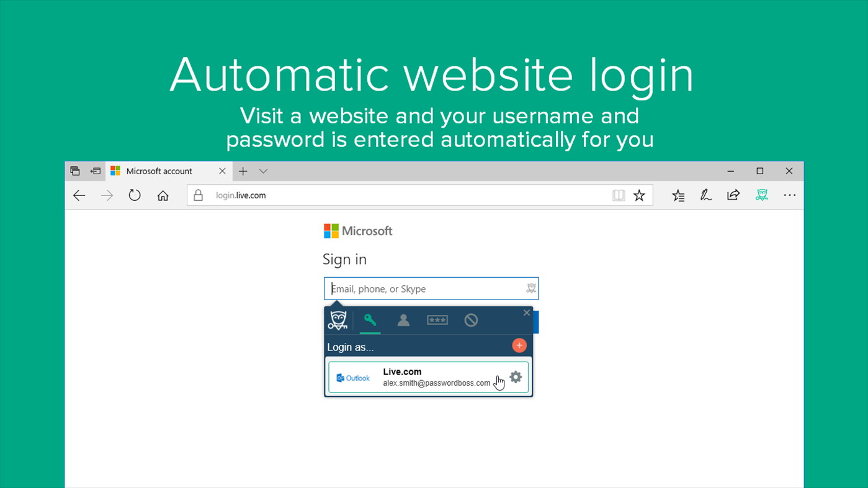Viewport: 868px width, 488px height.
Task: Open the browser more options ellipsis menu
Action: [789, 195]
